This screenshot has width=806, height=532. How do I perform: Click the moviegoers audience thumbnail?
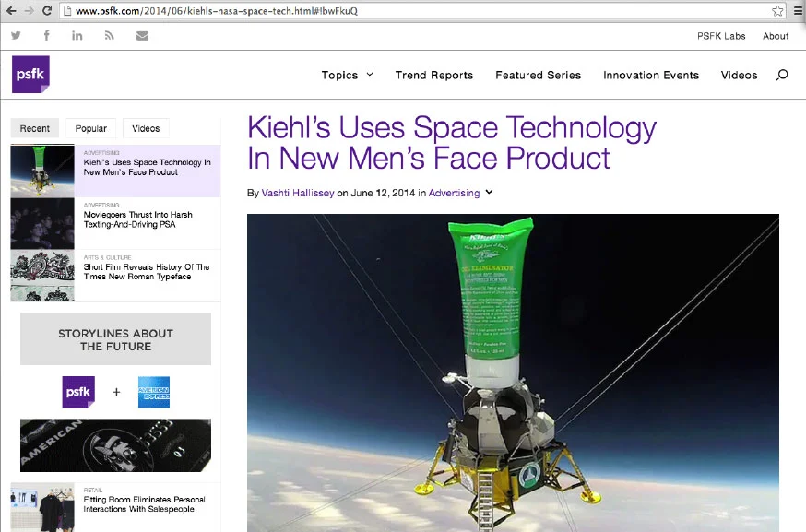tap(42, 224)
